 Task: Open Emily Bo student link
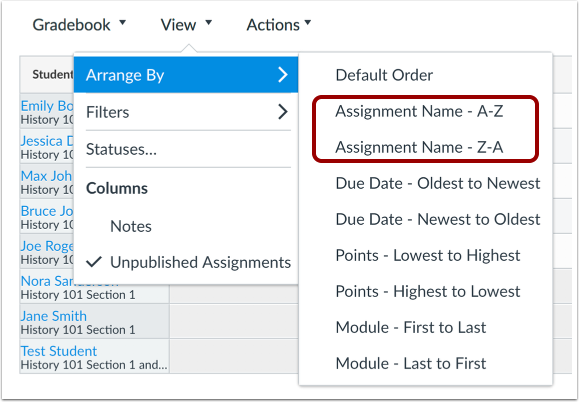[47, 106]
